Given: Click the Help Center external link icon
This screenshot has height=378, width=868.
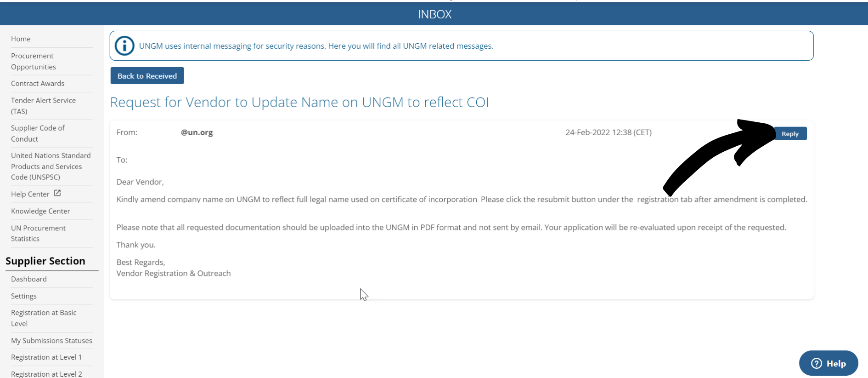Looking at the screenshot, I should [57, 193].
